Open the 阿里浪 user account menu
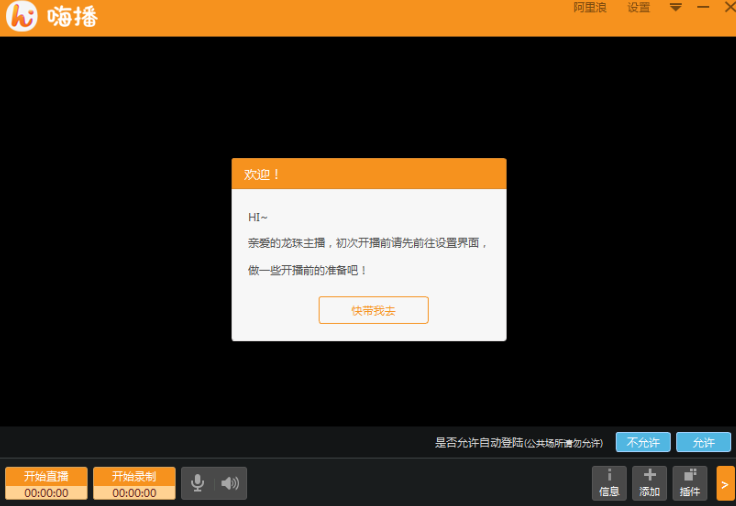The image size is (736, 506). 590,8
